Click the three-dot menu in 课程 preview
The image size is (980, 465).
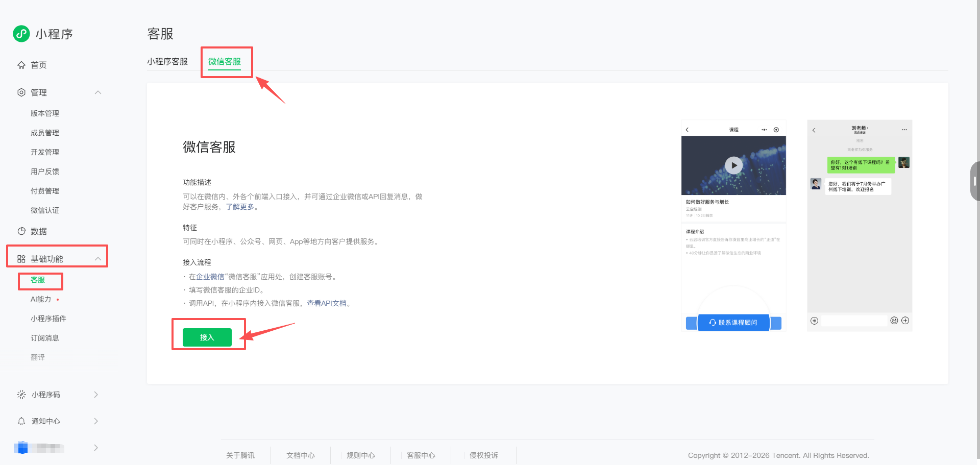[x=764, y=130]
